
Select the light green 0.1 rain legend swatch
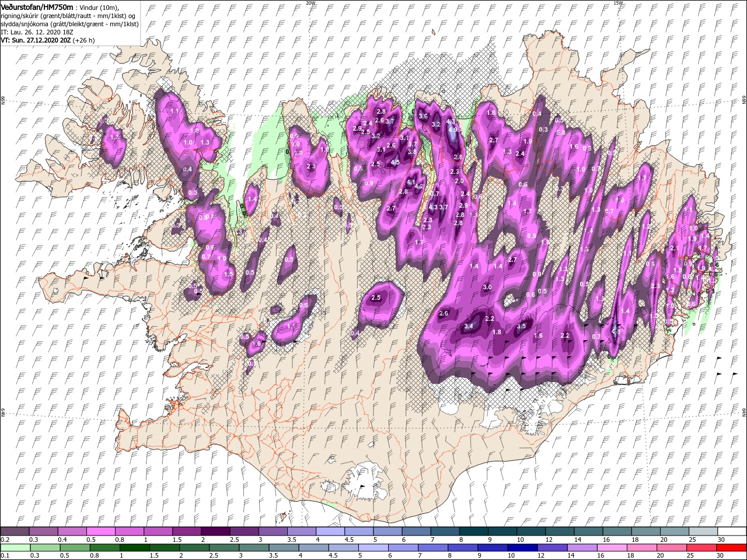point(15,548)
